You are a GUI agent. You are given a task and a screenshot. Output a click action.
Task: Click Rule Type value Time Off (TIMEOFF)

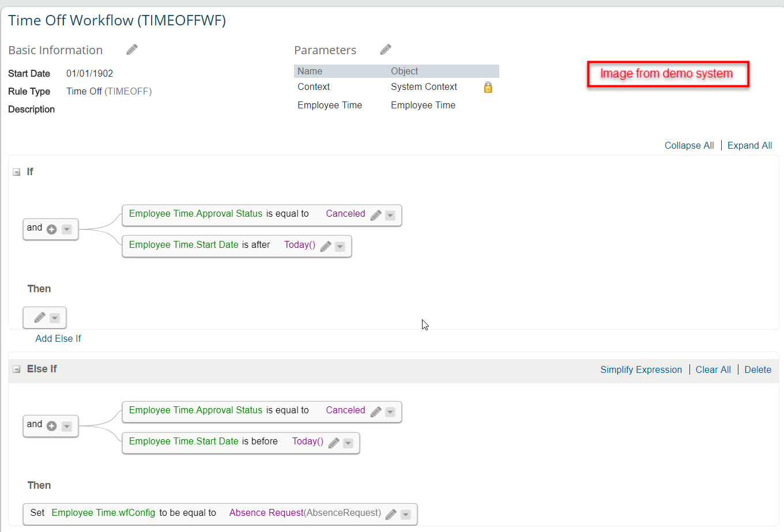click(x=109, y=91)
